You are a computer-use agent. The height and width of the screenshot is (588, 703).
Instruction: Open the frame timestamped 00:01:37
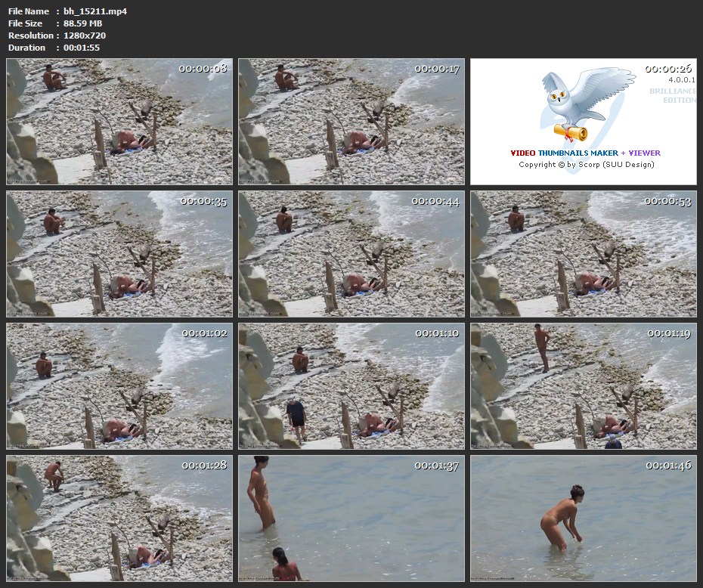(351, 518)
